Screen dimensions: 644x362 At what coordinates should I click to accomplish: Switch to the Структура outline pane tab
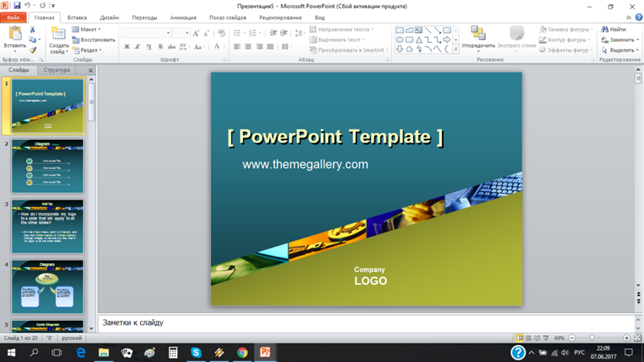pos(56,70)
